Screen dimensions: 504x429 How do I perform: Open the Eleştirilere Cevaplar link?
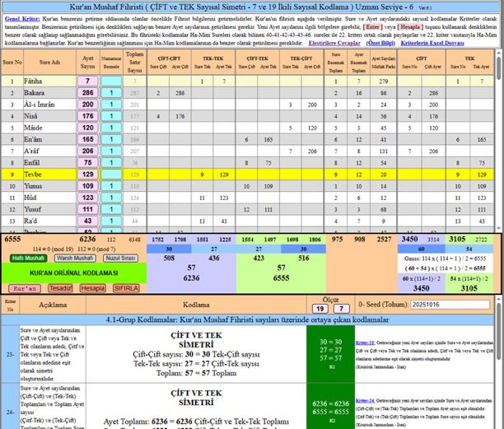pos(334,43)
